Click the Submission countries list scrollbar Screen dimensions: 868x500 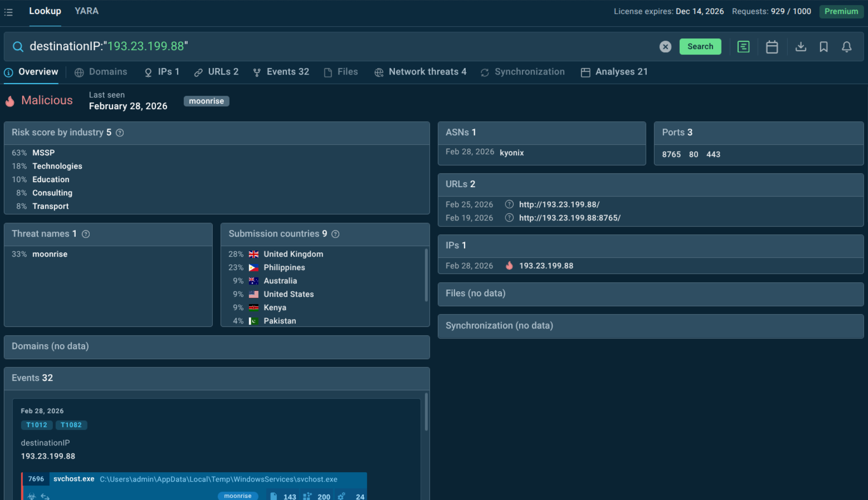pyautogui.click(x=426, y=276)
